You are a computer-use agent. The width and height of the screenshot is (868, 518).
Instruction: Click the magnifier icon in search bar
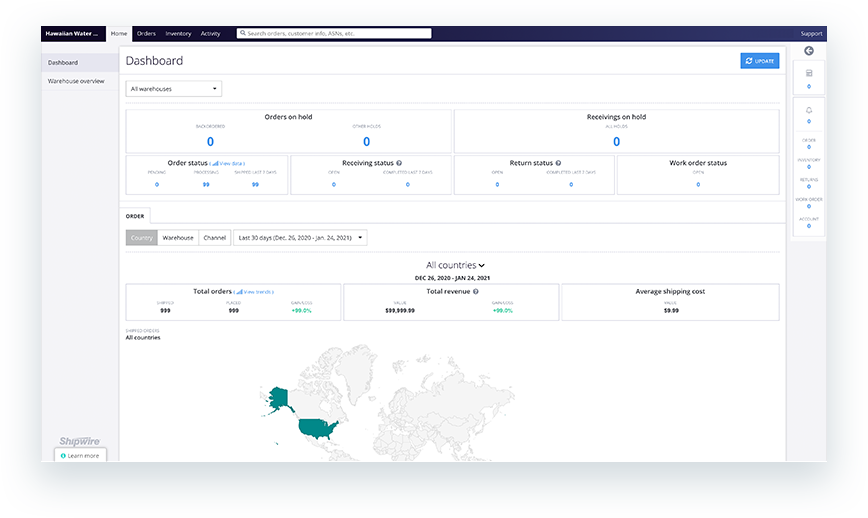click(242, 33)
